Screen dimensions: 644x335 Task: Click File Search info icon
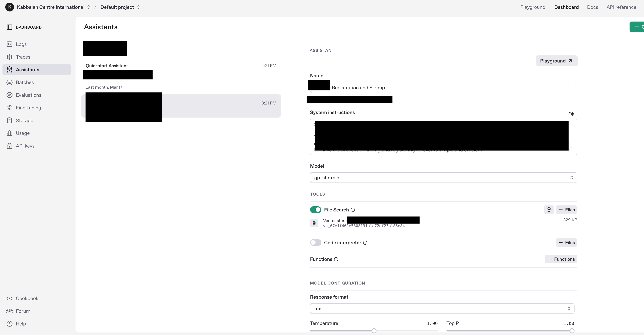[353, 210]
